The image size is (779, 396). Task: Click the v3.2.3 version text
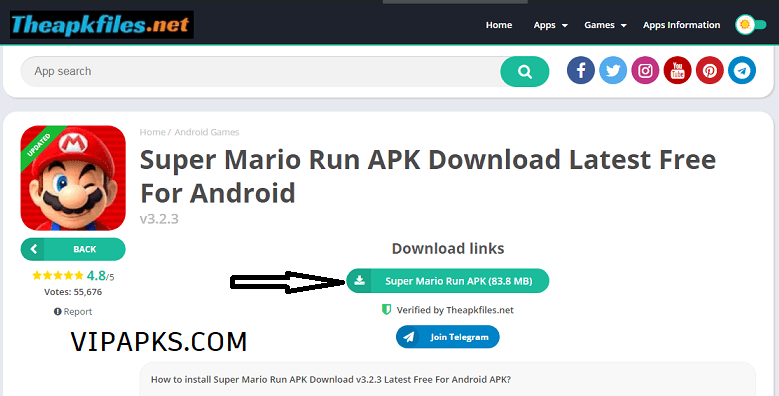click(x=159, y=219)
